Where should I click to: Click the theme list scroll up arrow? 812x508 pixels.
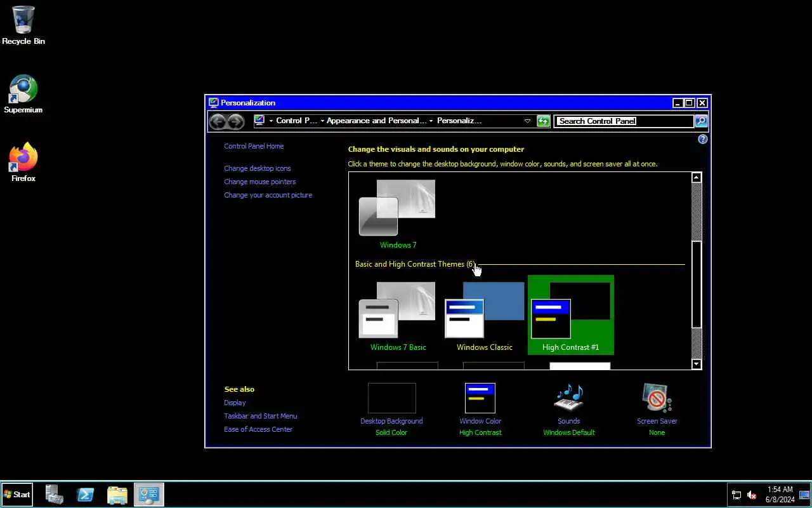tap(697, 178)
